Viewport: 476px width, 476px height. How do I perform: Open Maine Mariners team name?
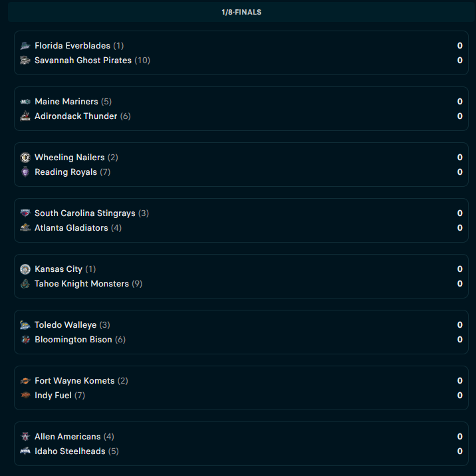coord(66,102)
